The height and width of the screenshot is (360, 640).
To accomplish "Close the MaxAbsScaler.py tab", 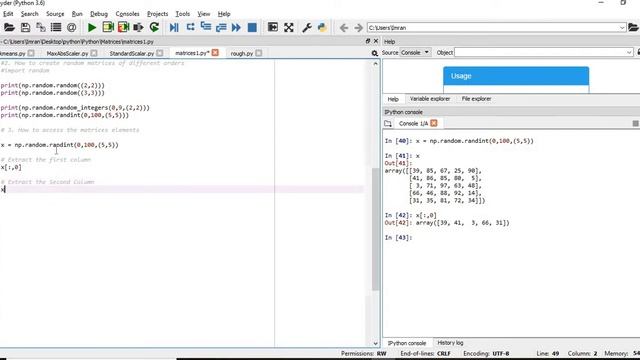I will (94, 53).
